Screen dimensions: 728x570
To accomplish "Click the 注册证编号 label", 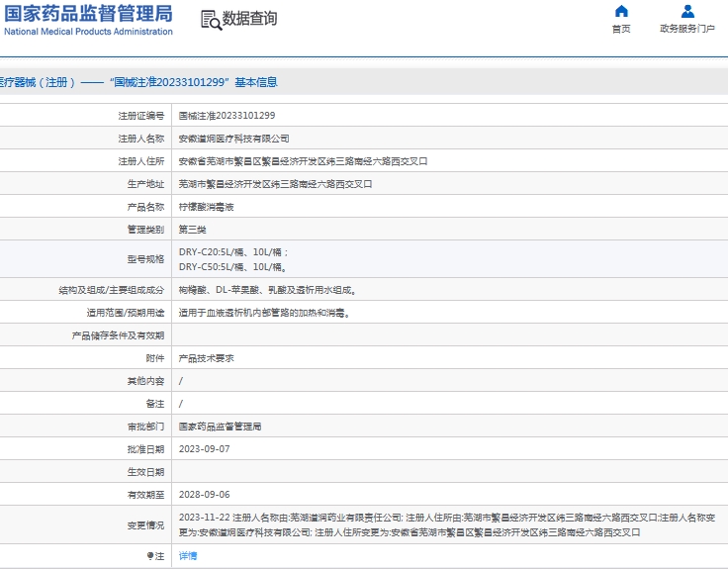I will pos(141,116).
